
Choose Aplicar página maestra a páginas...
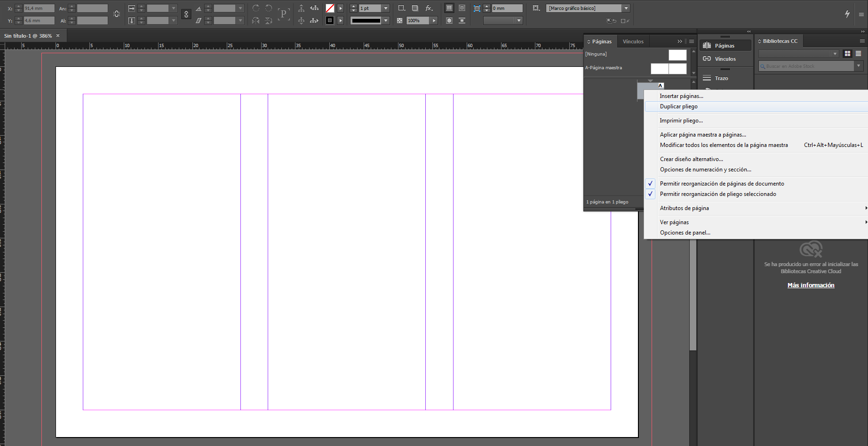756,135
